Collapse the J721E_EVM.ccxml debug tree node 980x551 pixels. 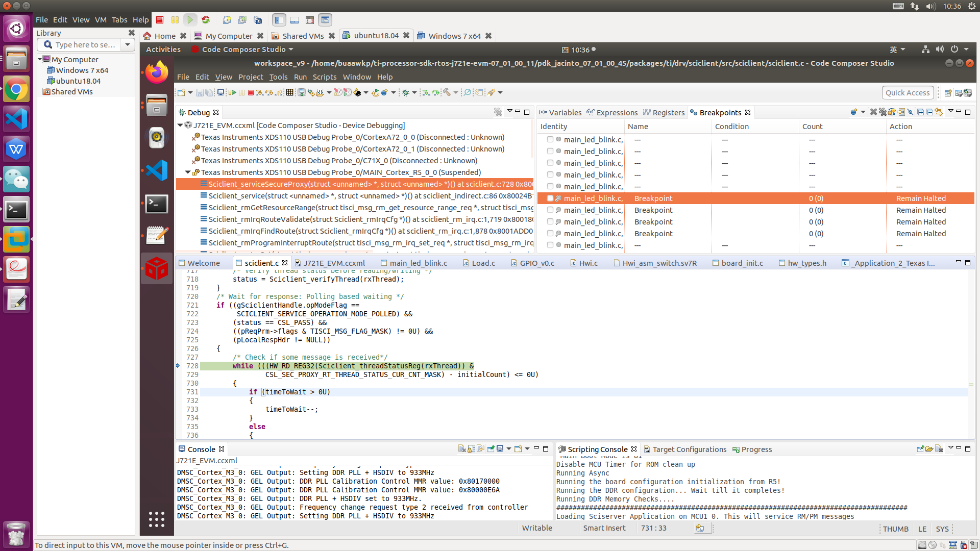coord(180,125)
